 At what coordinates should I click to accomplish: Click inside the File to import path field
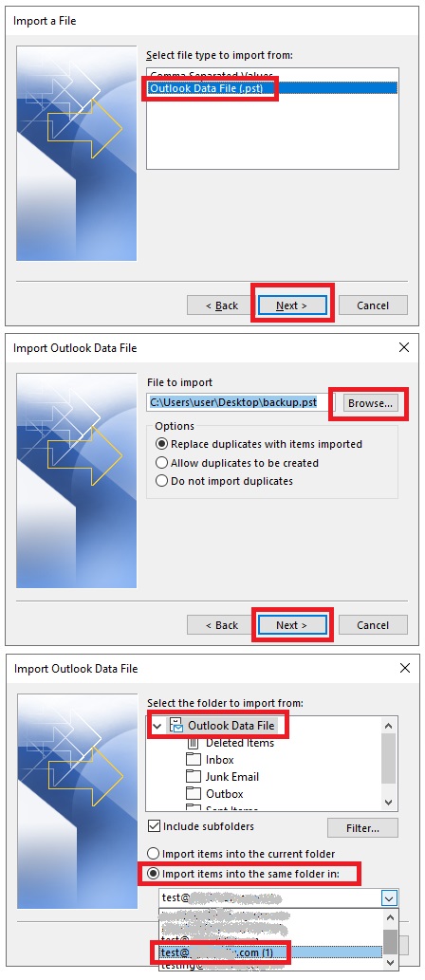tap(242, 402)
